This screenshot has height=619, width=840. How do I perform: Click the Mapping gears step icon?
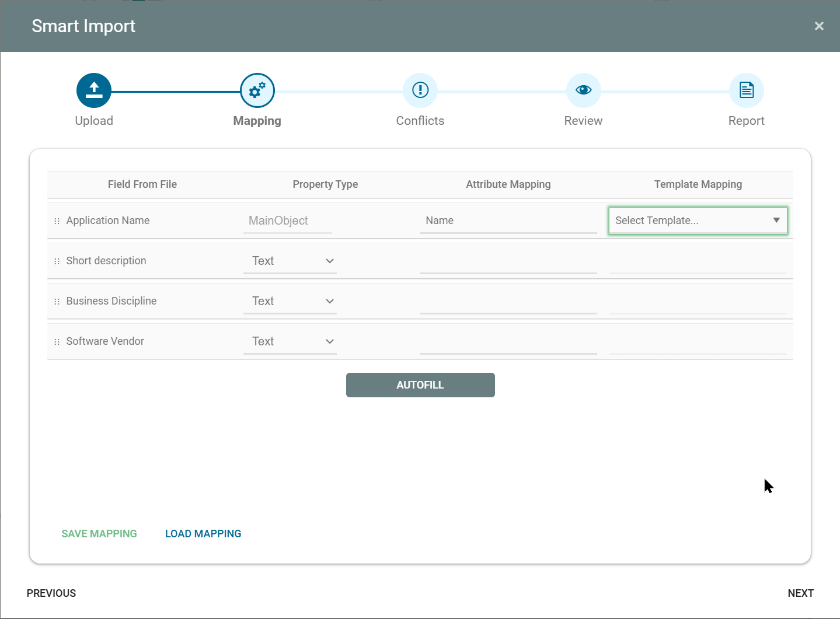[x=257, y=90]
